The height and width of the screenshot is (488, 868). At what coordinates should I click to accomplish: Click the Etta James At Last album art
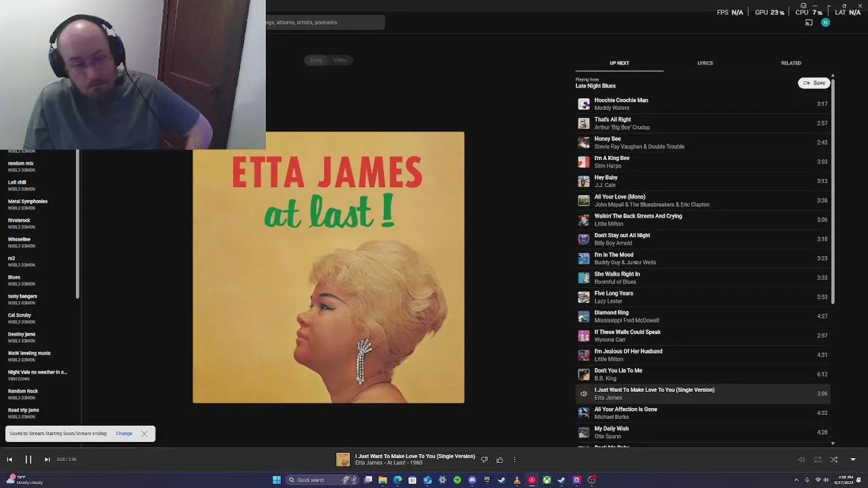click(328, 268)
